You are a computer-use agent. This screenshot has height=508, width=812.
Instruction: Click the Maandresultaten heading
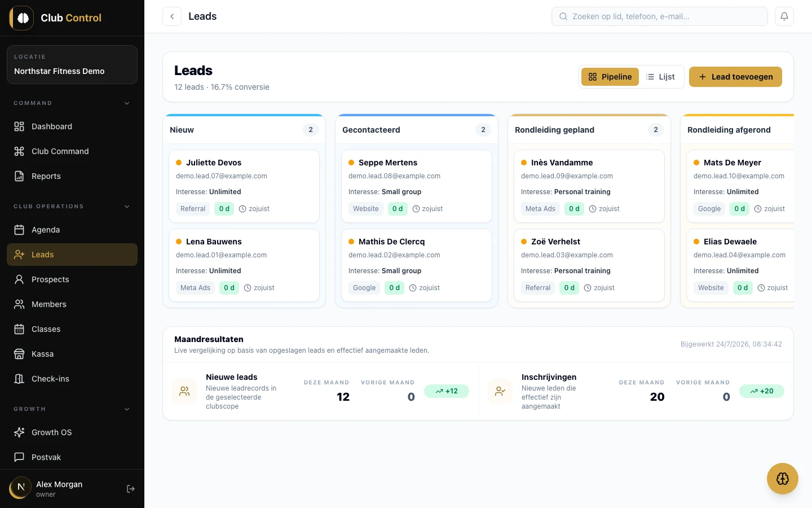point(209,339)
